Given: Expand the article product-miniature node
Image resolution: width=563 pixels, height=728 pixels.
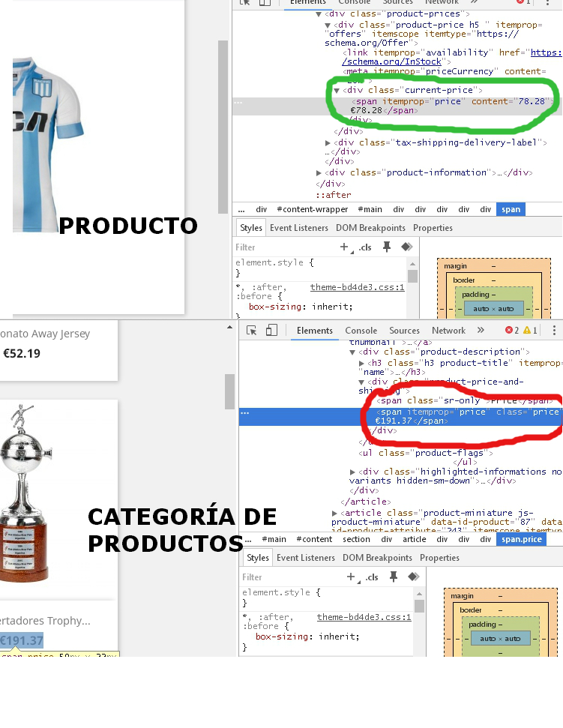Looking at the screenshot, I should point(334,513).
